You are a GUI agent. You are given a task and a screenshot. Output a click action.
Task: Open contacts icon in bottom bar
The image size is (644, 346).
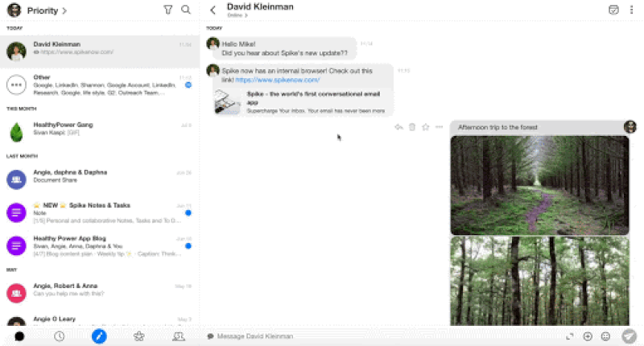(x=179, y=336)
